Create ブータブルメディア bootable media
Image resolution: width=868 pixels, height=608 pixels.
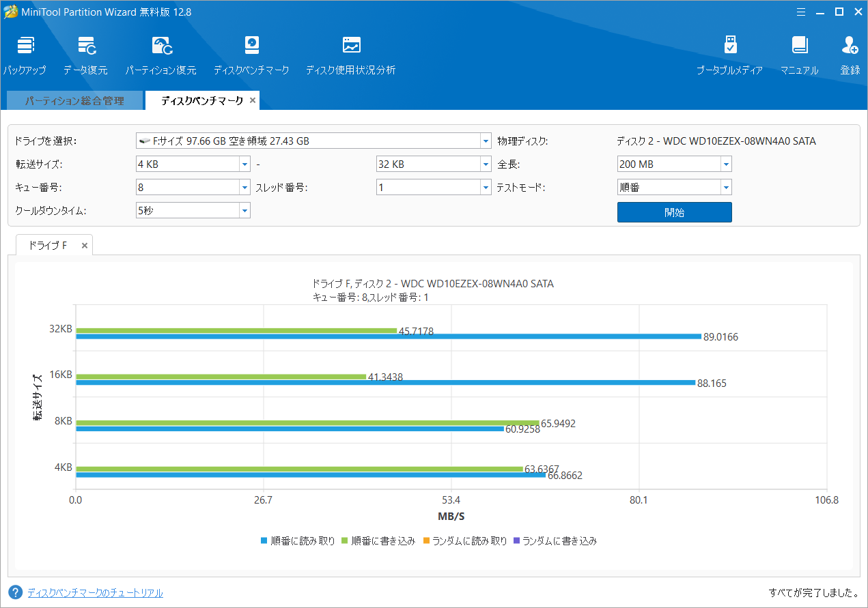click(730, 46)
